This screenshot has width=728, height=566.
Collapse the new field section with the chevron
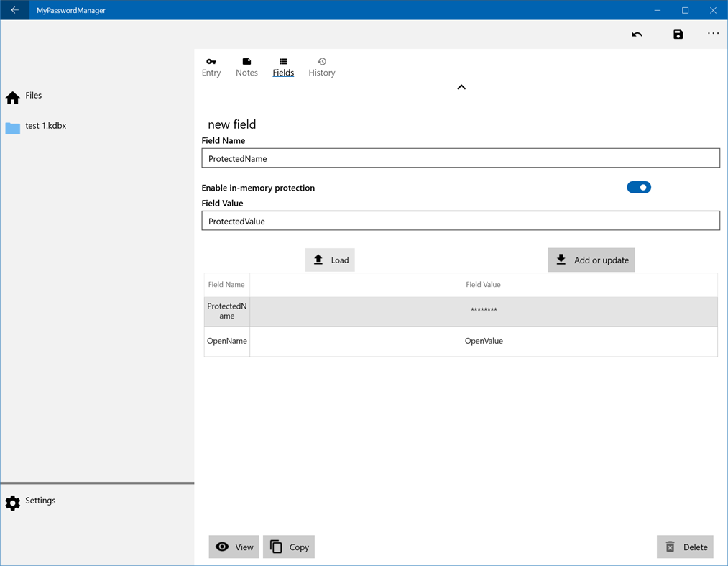pos(461,87)
